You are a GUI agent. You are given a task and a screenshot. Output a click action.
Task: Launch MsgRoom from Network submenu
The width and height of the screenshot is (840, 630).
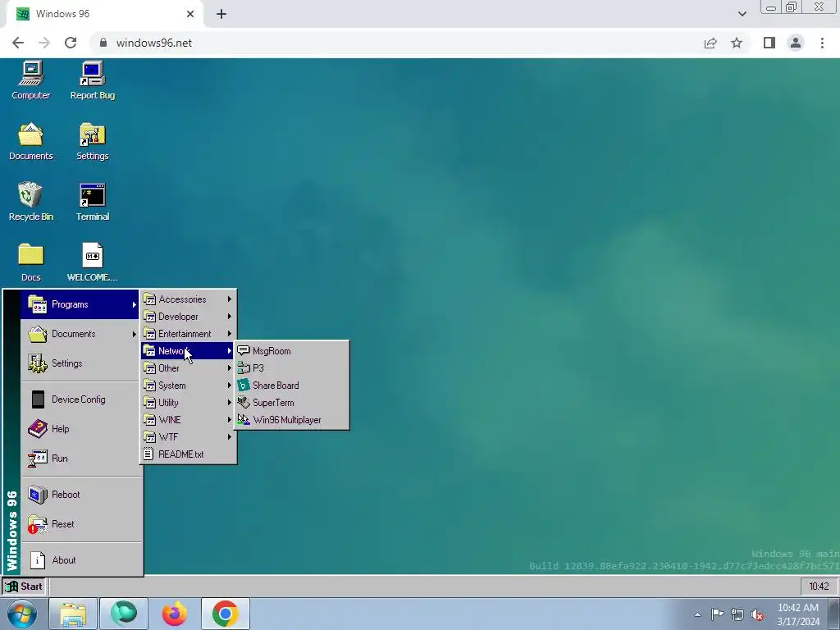click(x=292, y=351)
